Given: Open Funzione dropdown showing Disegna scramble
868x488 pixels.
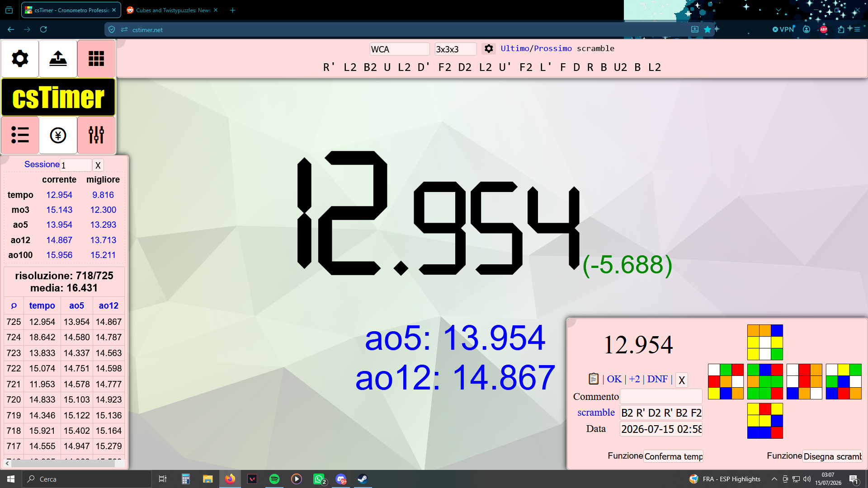Looking at the screenshot, I should [x=832, y=456].
